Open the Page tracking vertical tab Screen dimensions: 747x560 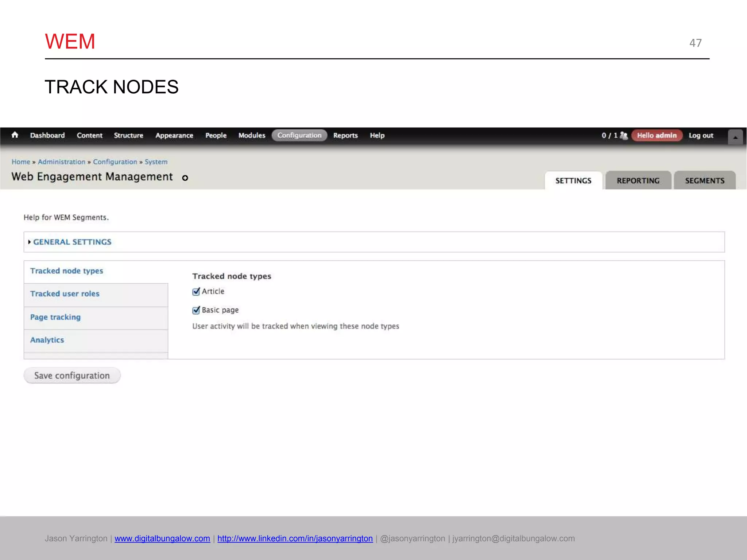click(55, 317)
